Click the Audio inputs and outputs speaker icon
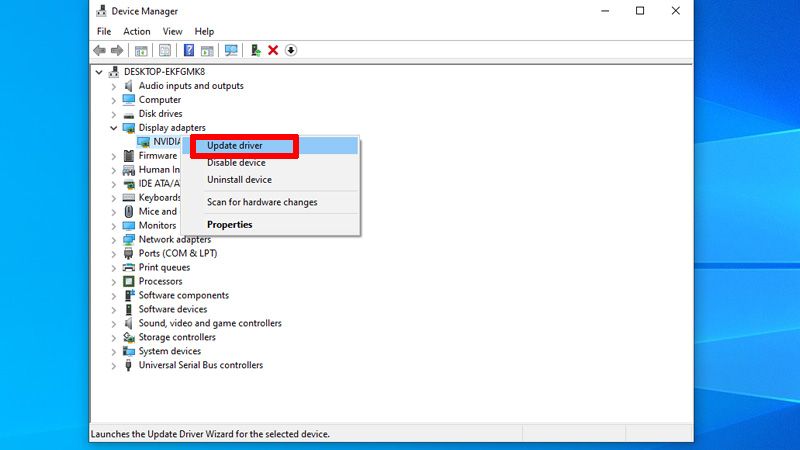 [x=129, y=86]
